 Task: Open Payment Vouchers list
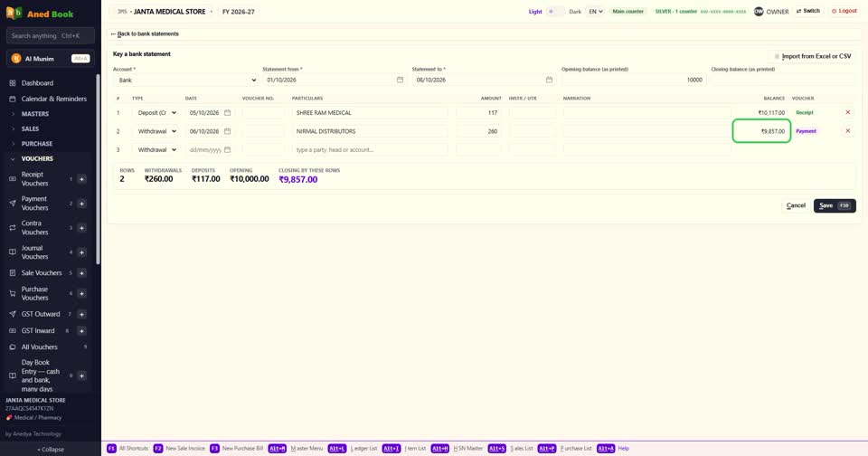(x=35, y=204)
